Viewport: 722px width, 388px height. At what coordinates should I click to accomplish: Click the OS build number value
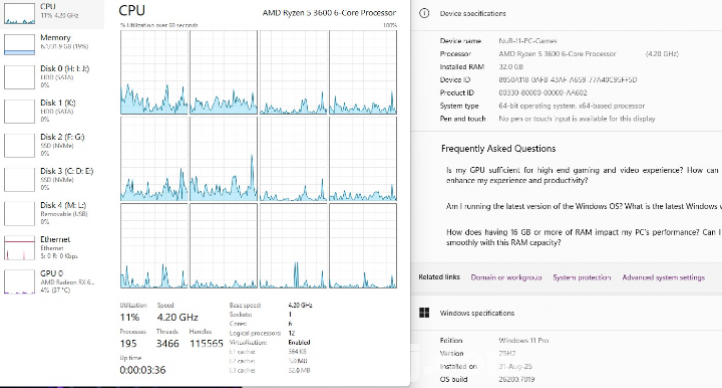(x=517, y=380)
